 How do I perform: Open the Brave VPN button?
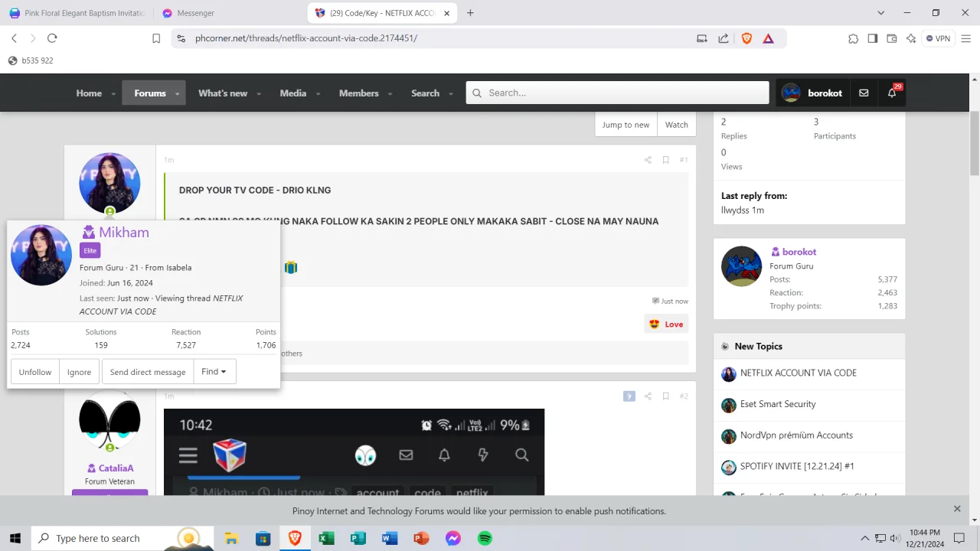coord(938,38)
